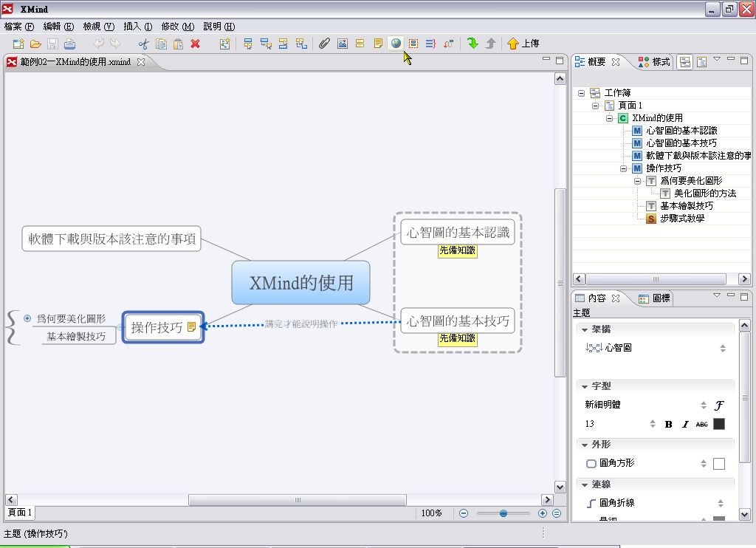Click the insert topic before icon
Screen dimensions: 756x548
283,44
